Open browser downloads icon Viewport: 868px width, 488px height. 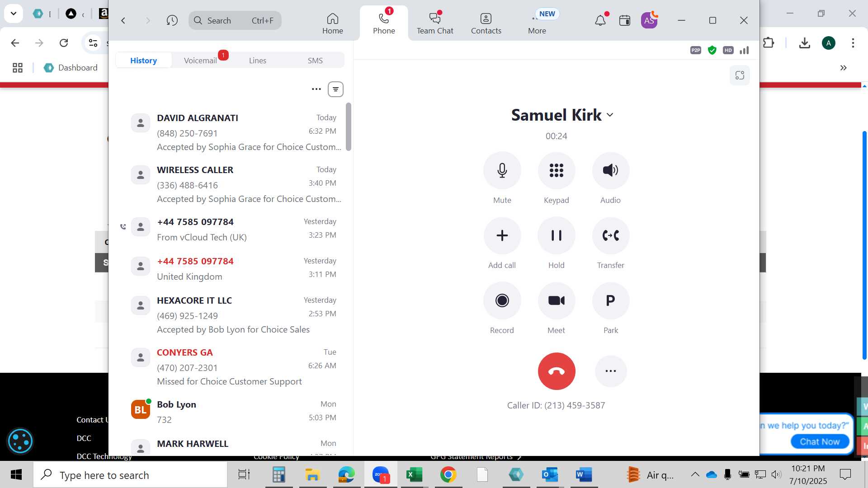(x=804, y=43)
